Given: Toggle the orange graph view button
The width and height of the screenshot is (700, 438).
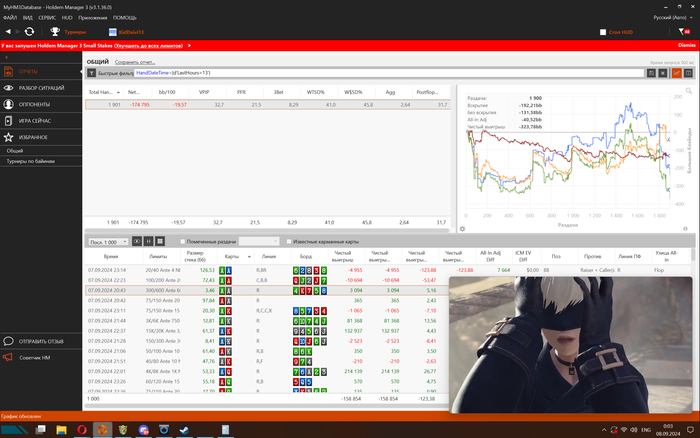Looking at the screenshot, I should click(x=677, y=73).
